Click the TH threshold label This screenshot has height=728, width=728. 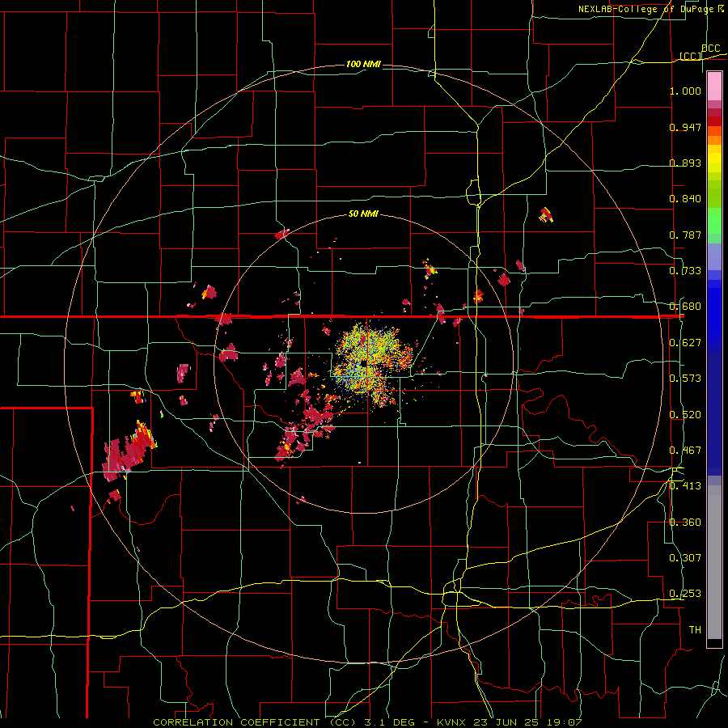695,630
